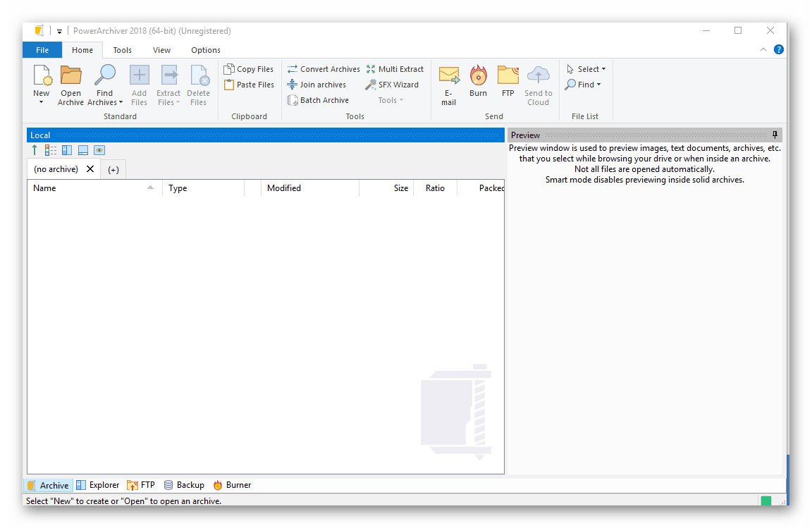Click the New archive icon
The image size is (812, 528).
[x=42, y=75]
